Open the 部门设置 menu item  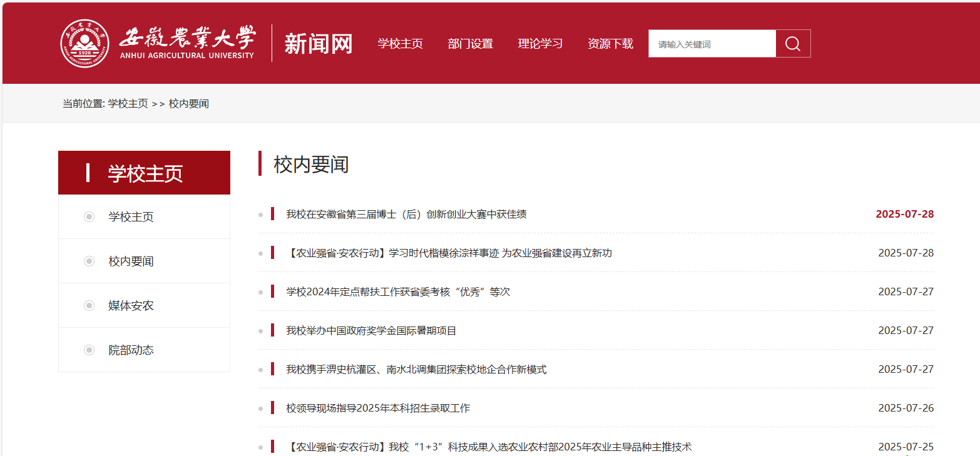pos(471,43)
